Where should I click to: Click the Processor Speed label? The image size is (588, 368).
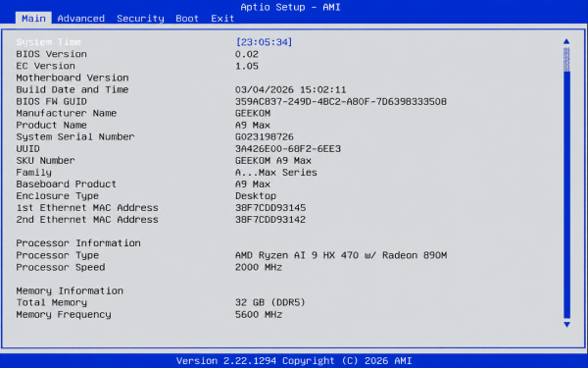pyautogui.click(x=61, y=267)
